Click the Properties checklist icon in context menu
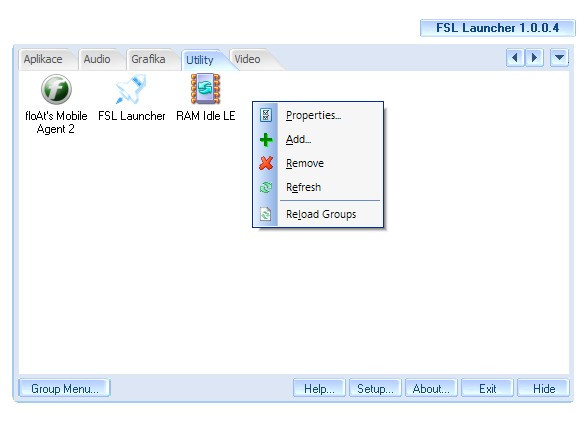The image size is (587, 436). [266, 115]
